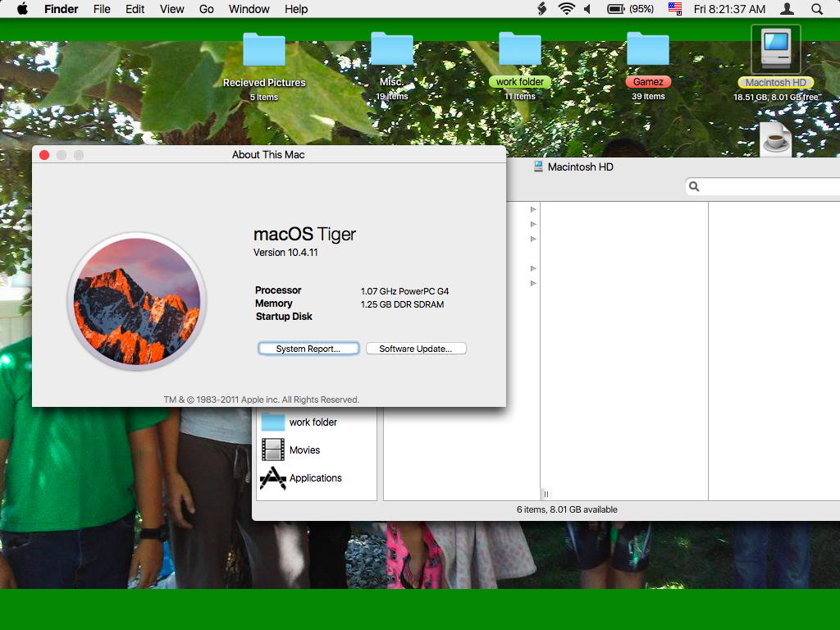Expand the first column folder arrow
Viewport: 840px width, 630px height.
(x=533, y=209)
